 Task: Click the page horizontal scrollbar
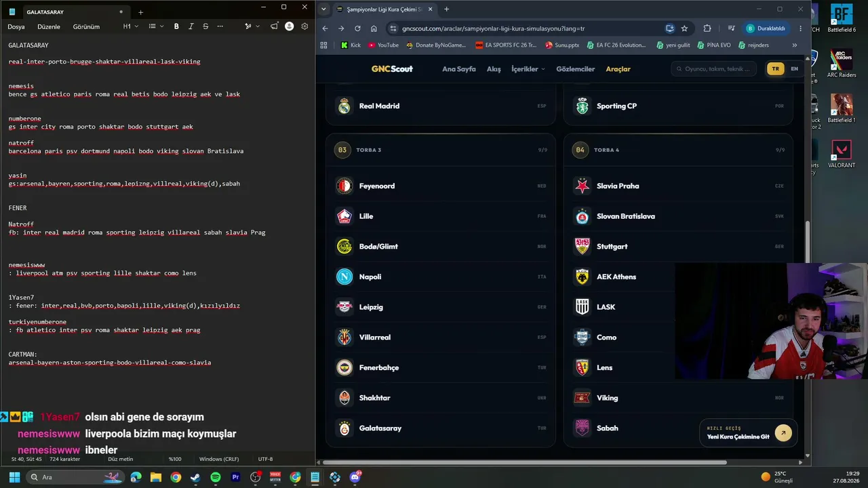524,462
